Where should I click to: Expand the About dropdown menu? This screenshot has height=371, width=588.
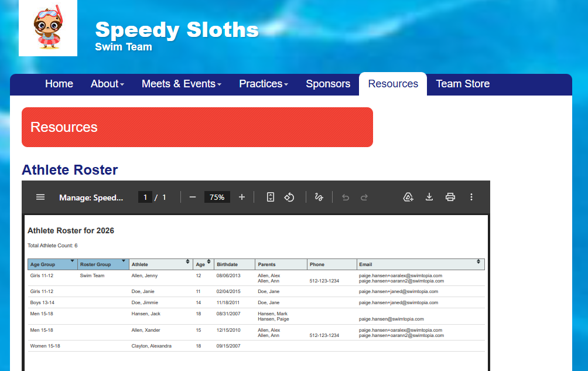pyautogui.click(x=107, y=84)
